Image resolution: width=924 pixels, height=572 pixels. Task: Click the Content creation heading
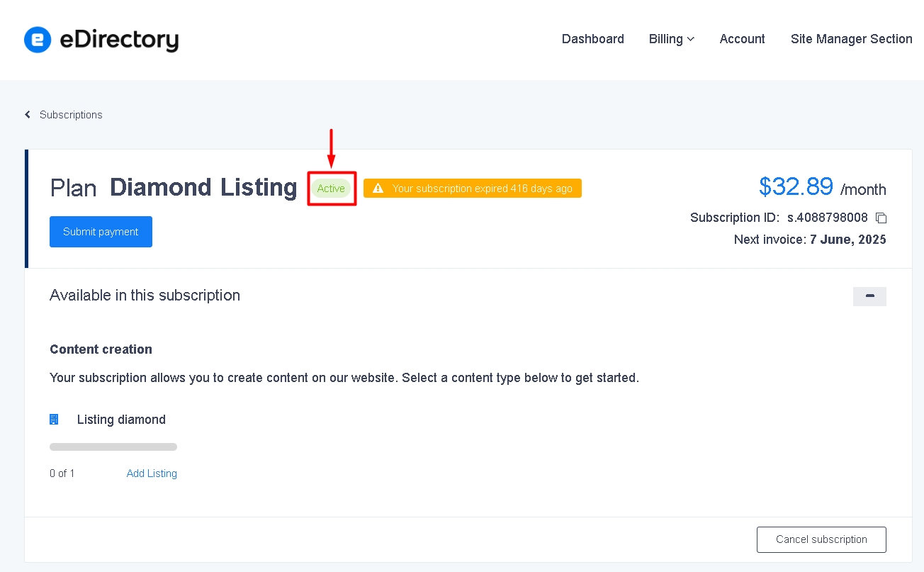click(101, 349)
